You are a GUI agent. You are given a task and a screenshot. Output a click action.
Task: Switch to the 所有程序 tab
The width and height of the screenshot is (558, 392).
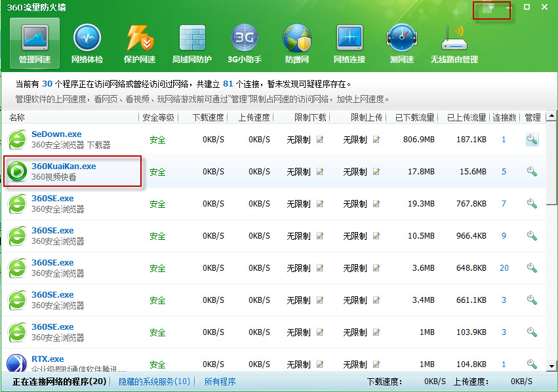(220, 382)
